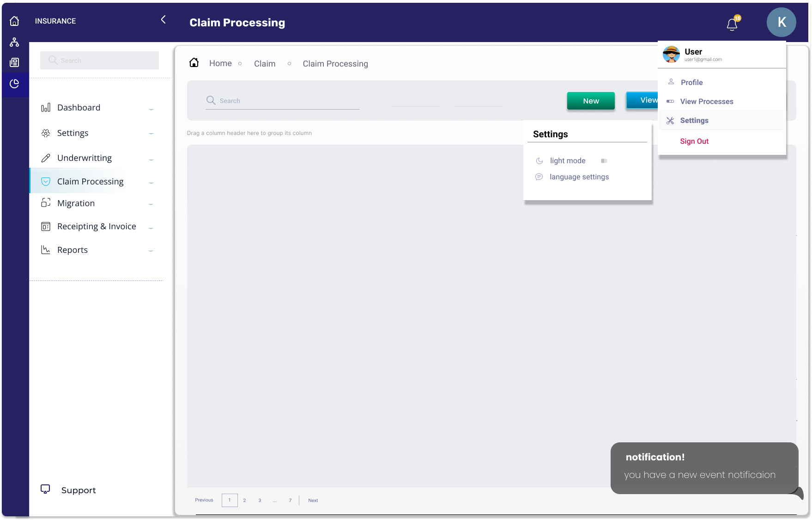The image size is (812, 520).
Task: Click the green New button
Action: (590, 101)
